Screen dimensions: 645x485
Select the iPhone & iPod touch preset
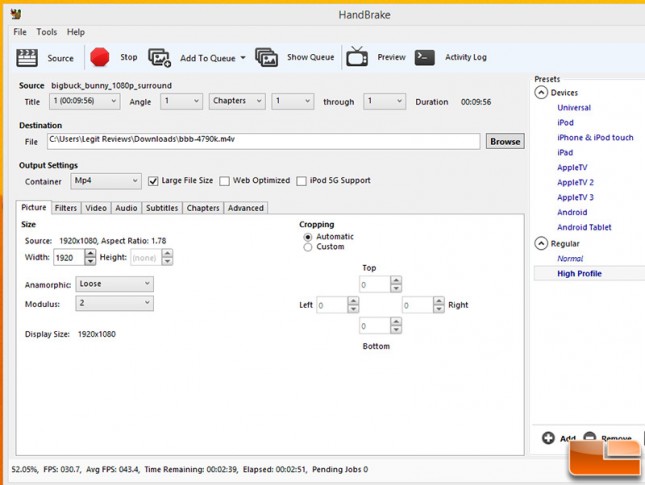pos(595,137)
